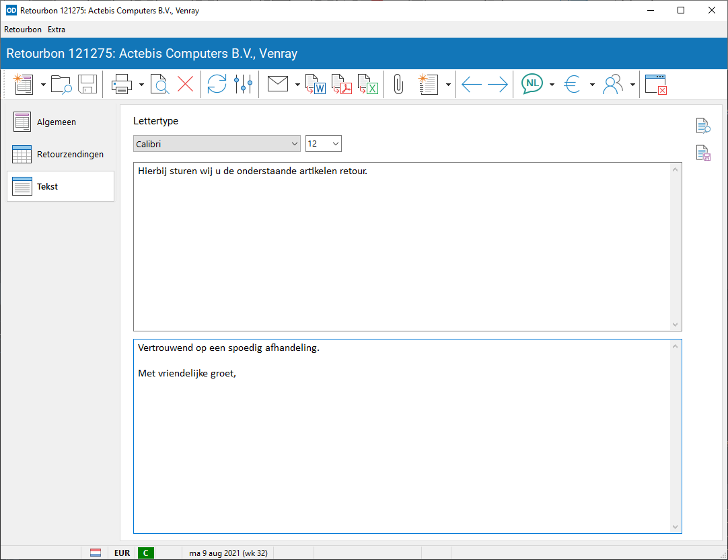Go to the previous retourbon
This screenshot has width=728, height=560.
click(472, 85)
